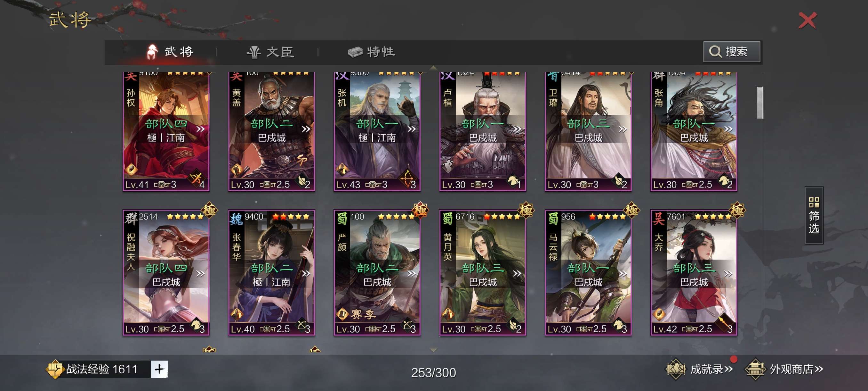Select the 祝融夫人 general card
Image resolution: width=868 pixels, height=391 pixels.
(x=166, y=273)
